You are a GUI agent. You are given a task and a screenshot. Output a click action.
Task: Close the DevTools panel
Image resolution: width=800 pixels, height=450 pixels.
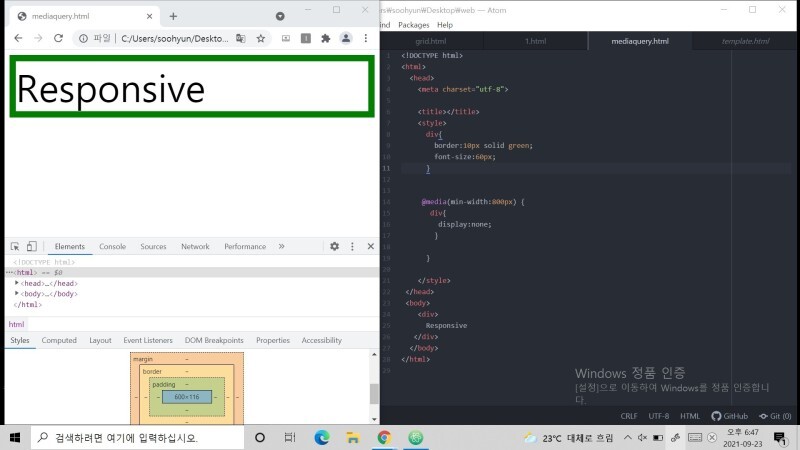pyautogui.click(x=371, y=246)
